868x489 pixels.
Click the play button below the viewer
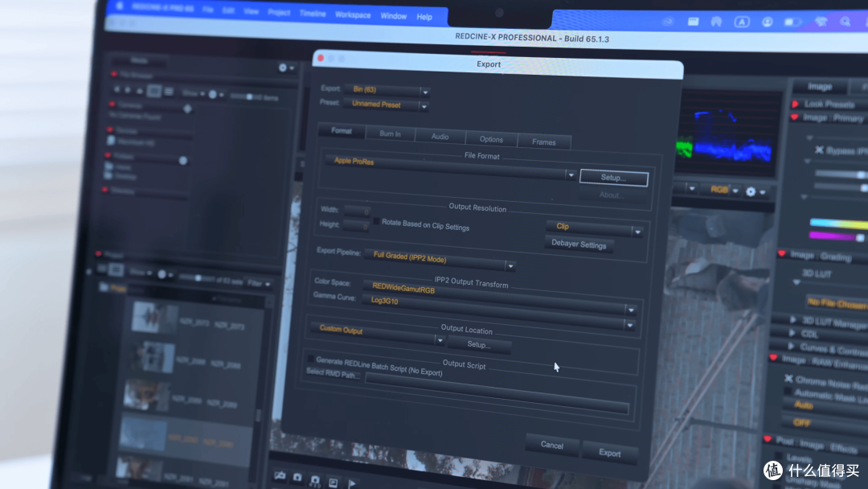(x=352, y=484)
